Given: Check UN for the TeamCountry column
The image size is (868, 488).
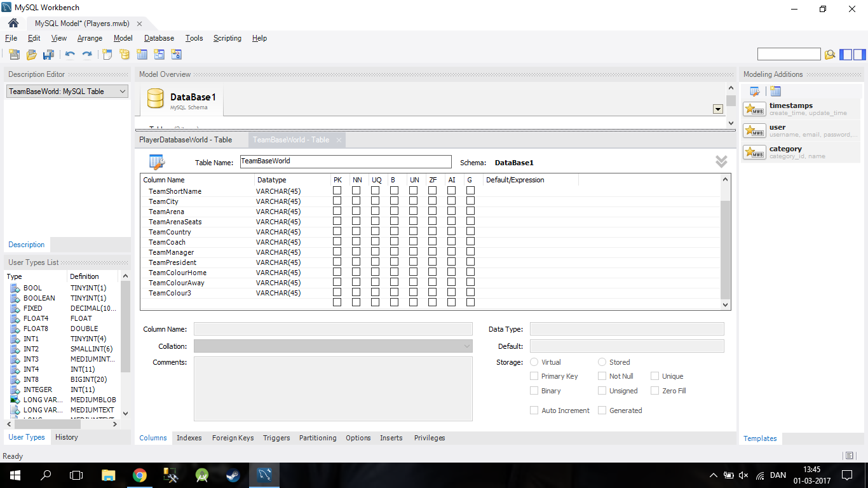Looking at the screenshot, I should point(414,231).
